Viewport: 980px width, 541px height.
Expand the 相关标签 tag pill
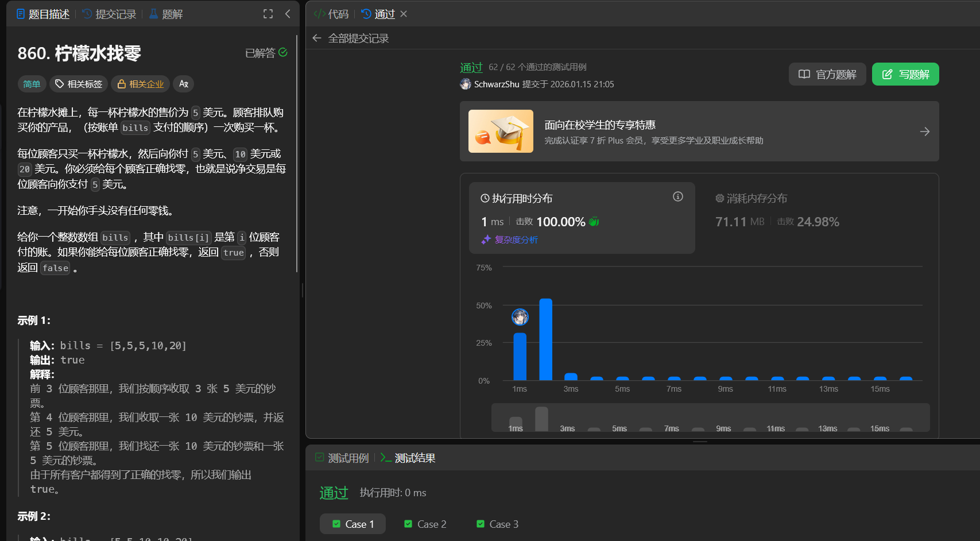click(79, 84)
